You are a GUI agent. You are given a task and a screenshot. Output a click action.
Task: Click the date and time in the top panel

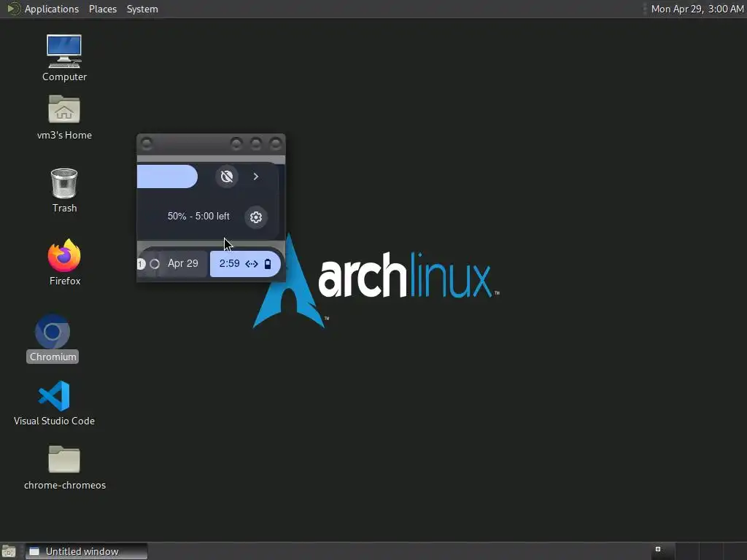[697, 9]
